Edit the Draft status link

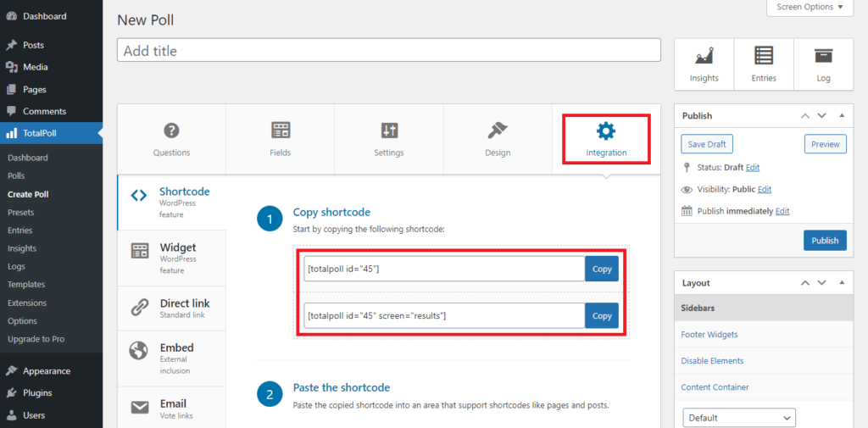(x=753, y=167)
